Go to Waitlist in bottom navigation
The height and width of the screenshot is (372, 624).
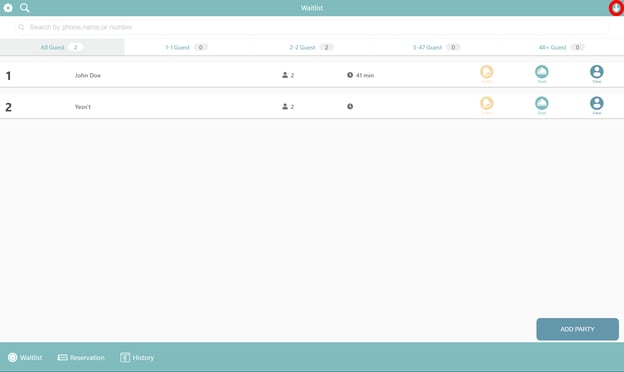coord(25,357)
